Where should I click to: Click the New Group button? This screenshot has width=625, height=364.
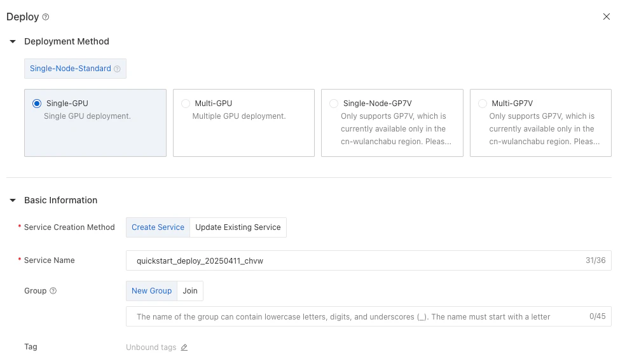point(151,291)
